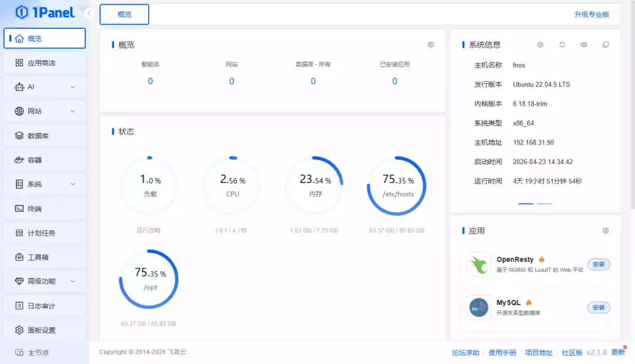635x364 pixels.
Task: Open overview card settings gear
Action: tap(430, 45)
